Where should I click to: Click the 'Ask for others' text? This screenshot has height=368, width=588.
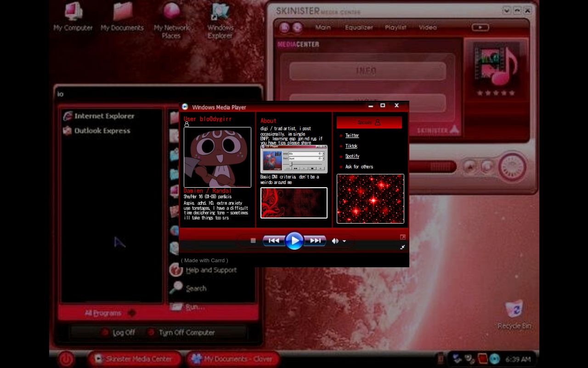(x=359, y=167)
